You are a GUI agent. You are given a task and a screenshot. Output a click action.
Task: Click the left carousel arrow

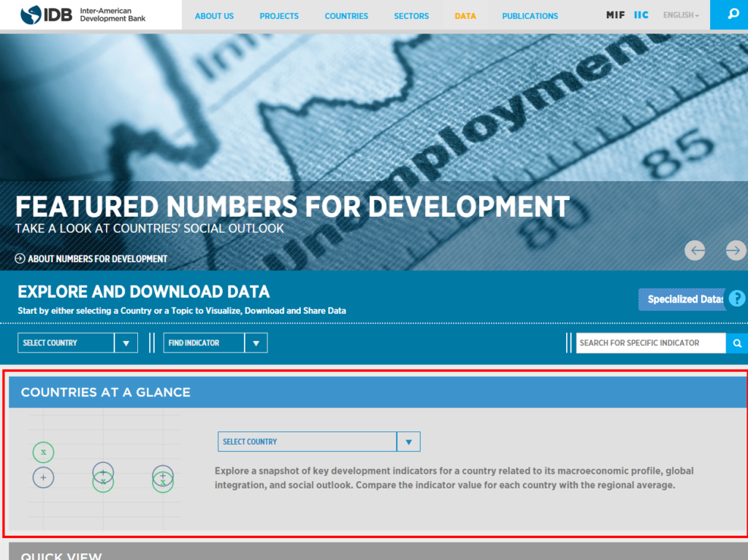coord(695,250)
